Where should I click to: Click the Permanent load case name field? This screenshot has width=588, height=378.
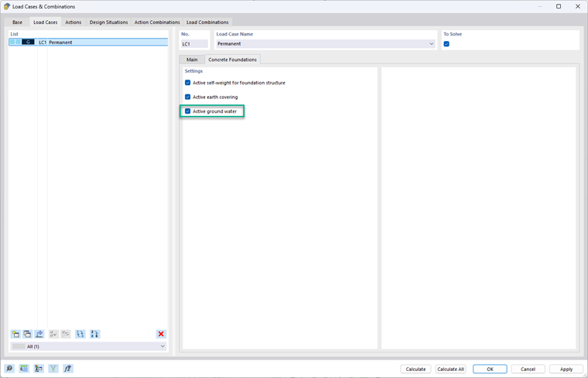pos(326,44)
